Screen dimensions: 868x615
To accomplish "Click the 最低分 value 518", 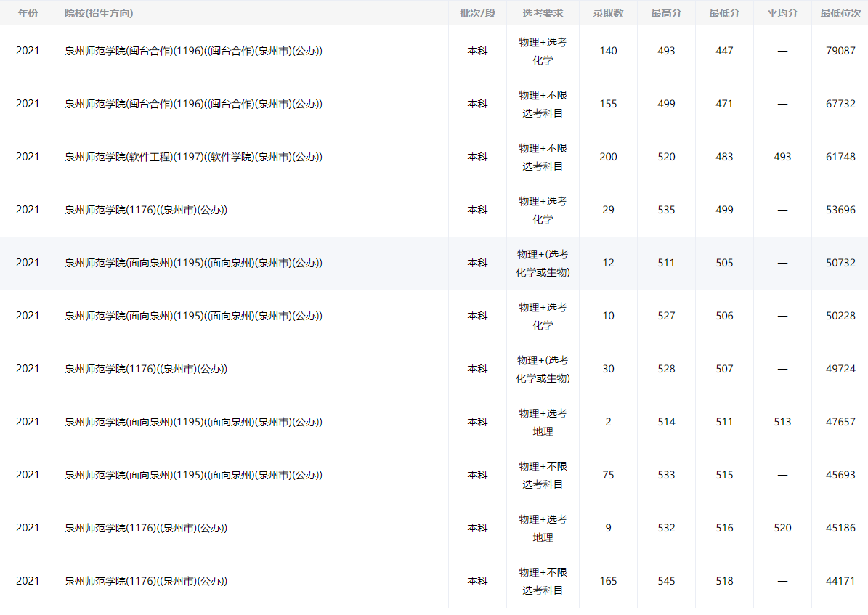I will pos(724,581).
